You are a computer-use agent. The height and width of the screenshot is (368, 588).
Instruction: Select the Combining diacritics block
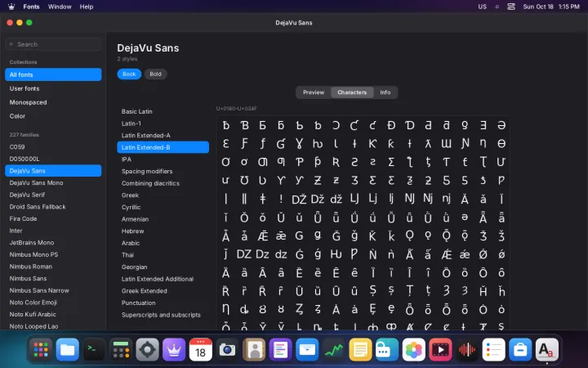click(163, 183)
